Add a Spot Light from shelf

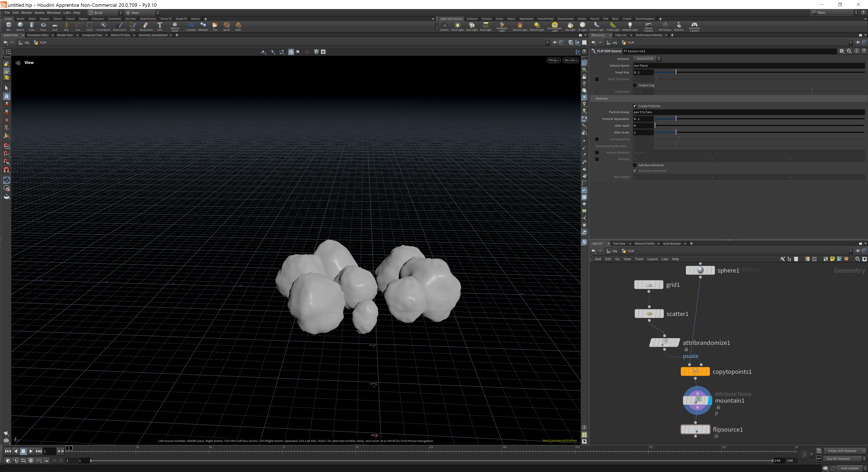pos(471,26)
